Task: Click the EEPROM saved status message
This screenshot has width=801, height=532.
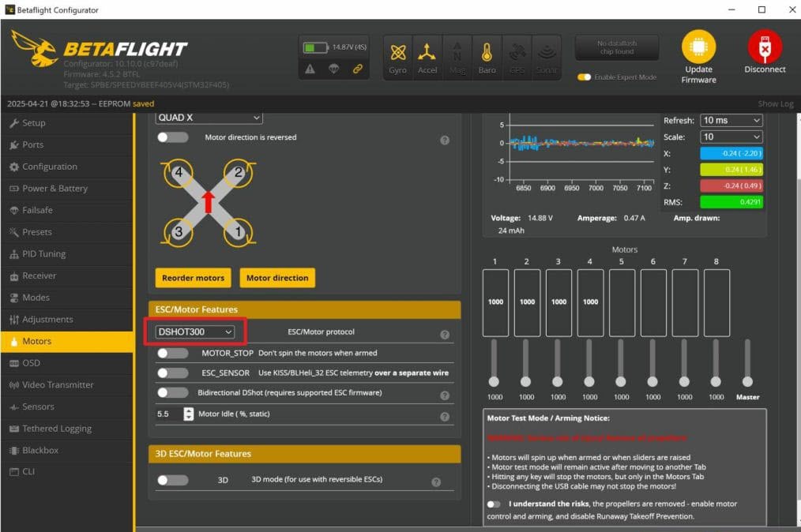Action: pyautogui.click(x=81, y=104)
